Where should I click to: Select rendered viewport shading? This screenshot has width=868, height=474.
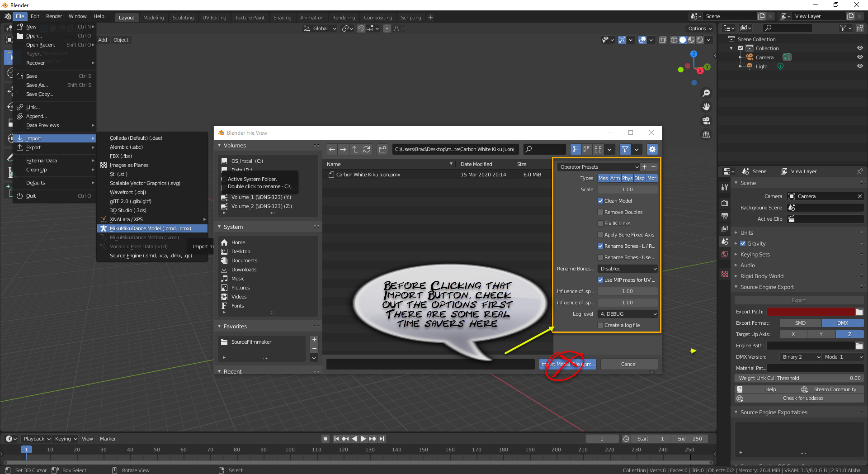(x=700, y=40)
